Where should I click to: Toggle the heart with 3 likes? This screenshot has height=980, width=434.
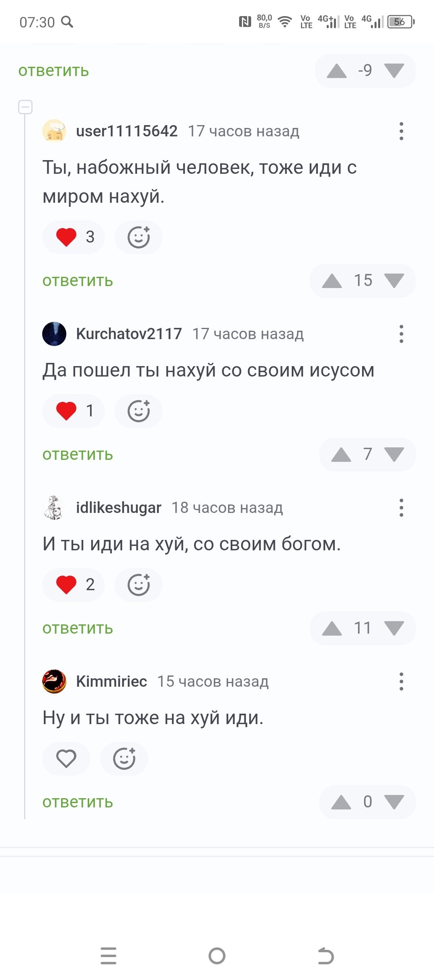(74, 237)
